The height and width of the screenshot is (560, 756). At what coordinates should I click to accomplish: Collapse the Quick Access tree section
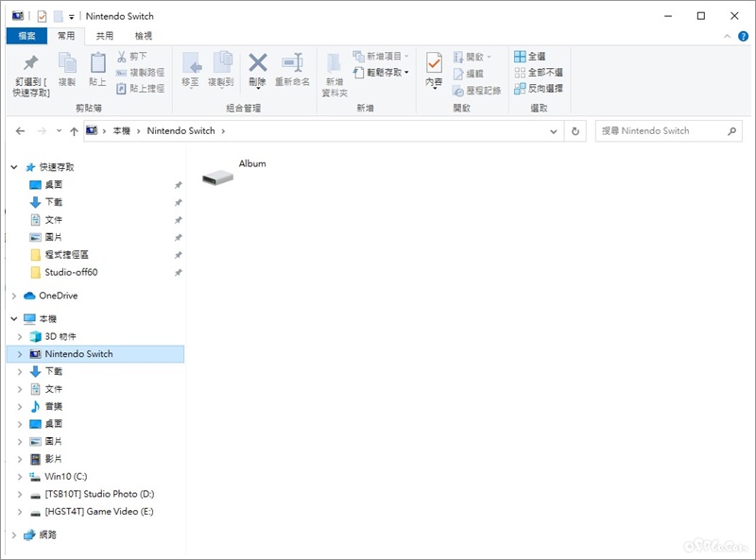click(x=14, y=167)
